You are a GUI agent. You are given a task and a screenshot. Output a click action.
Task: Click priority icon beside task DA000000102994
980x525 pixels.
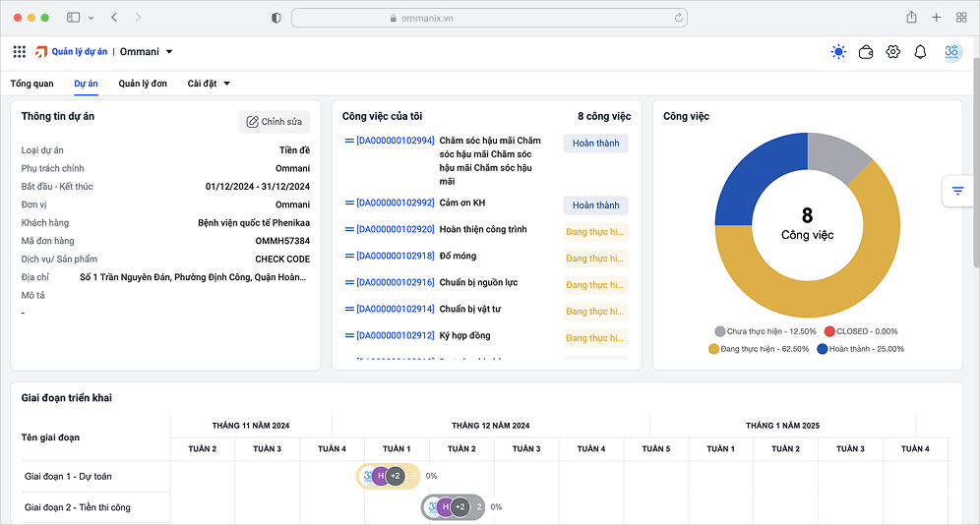349,142
